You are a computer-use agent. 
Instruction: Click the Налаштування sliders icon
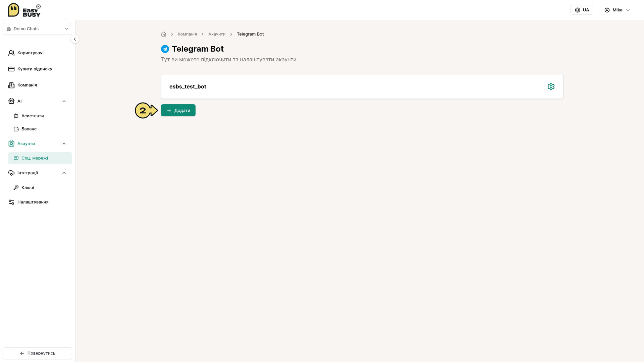[11, 202]
